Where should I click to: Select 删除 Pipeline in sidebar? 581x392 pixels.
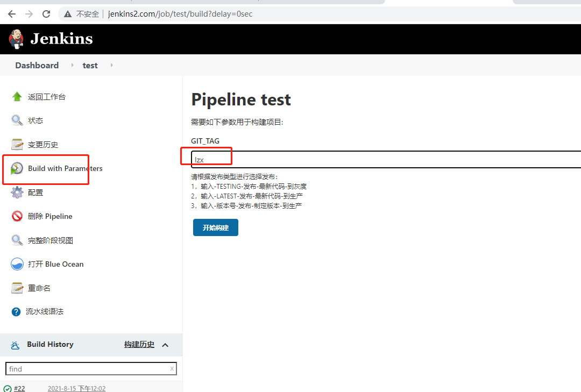tap(50, 216)
